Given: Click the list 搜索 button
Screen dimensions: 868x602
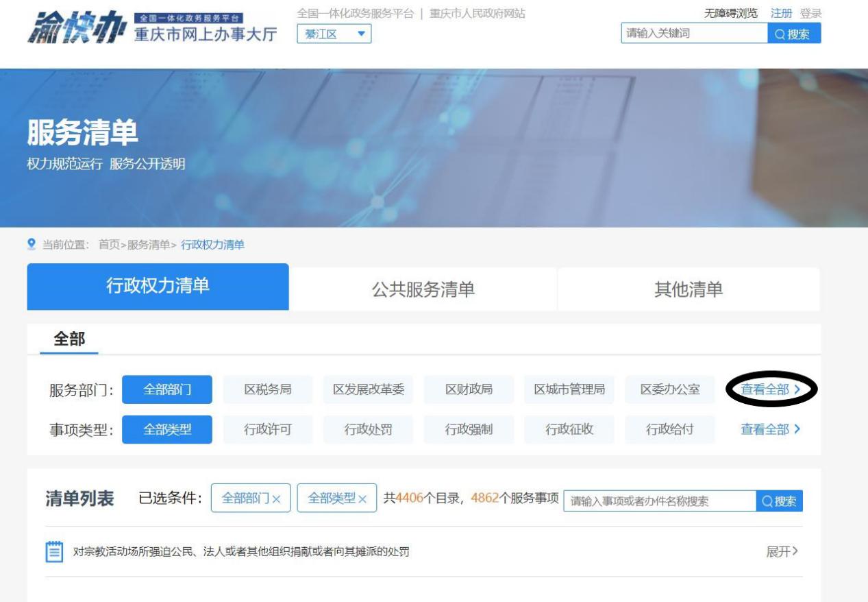Looking at the screenshot, I should pos(780,501).
